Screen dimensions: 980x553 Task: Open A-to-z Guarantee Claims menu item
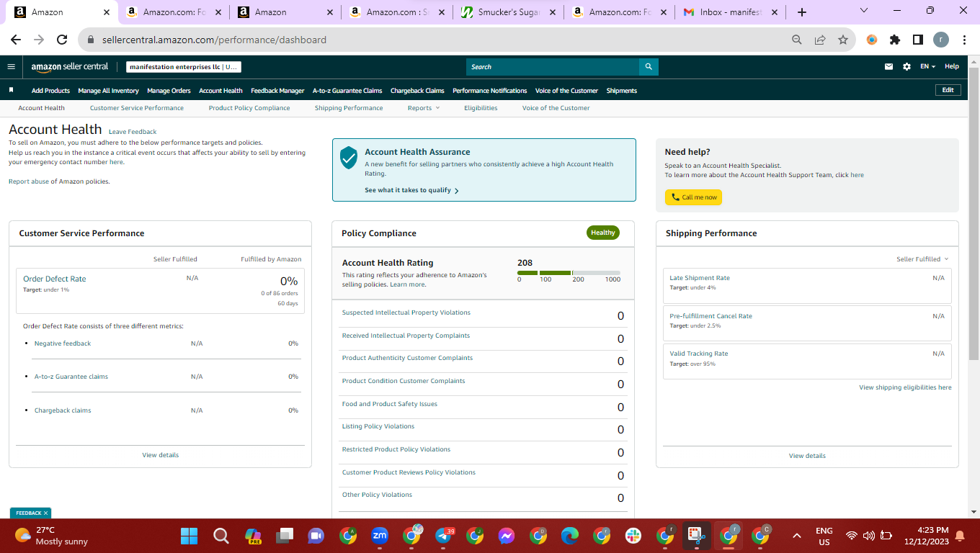pyautogui.click(x=347, y=91)
